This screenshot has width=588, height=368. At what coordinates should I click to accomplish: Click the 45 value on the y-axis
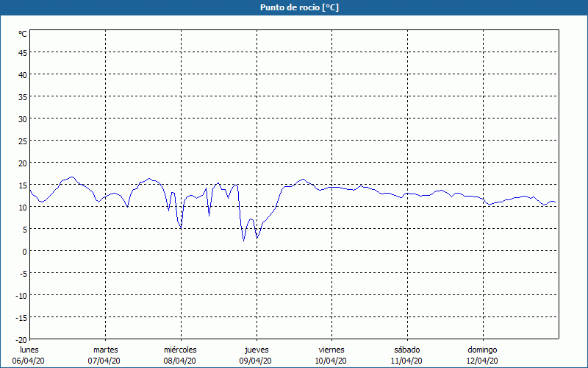(23, 52)
